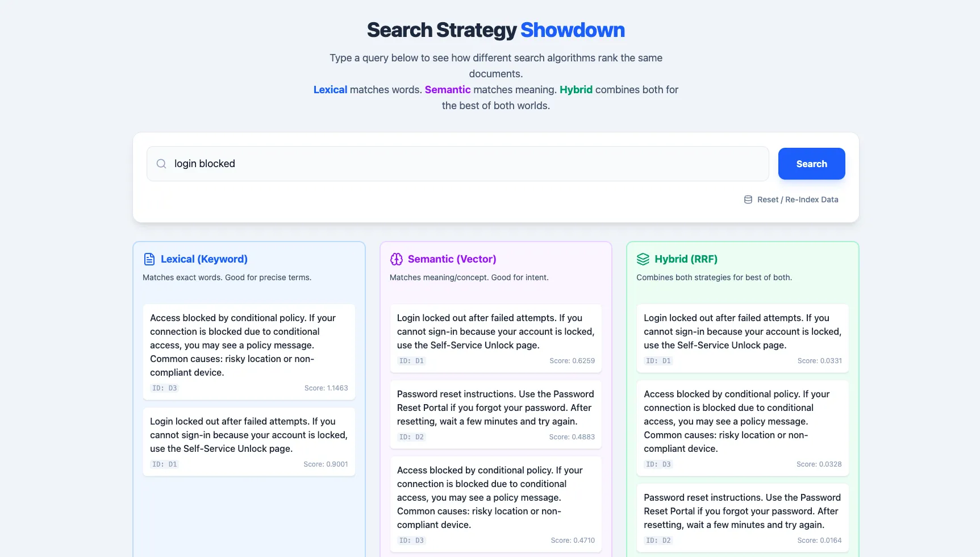Screen dimensions: 980x557
Task: Click the highlighted word Lexical in the intro text
Action: [x=330, y=89]
